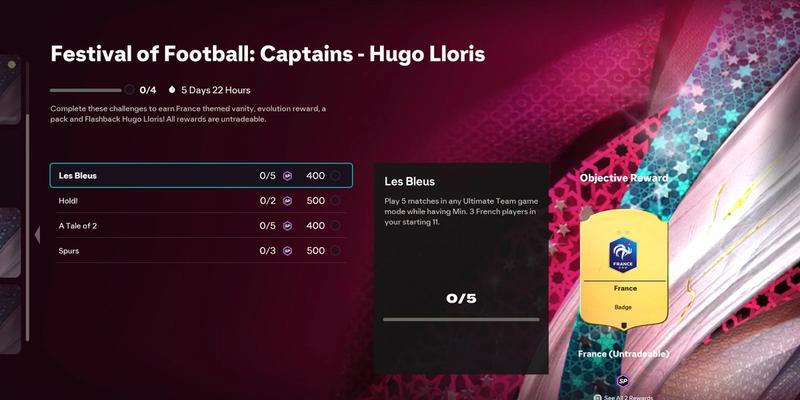
Task: Click the SP icon in A Tale of 2 row
Action: (287, 226)
